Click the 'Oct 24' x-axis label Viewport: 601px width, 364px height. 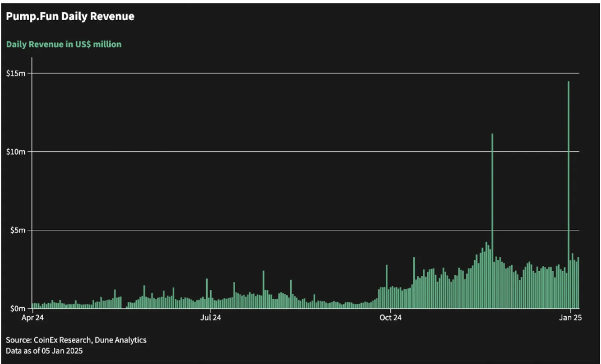pos(391,317)
